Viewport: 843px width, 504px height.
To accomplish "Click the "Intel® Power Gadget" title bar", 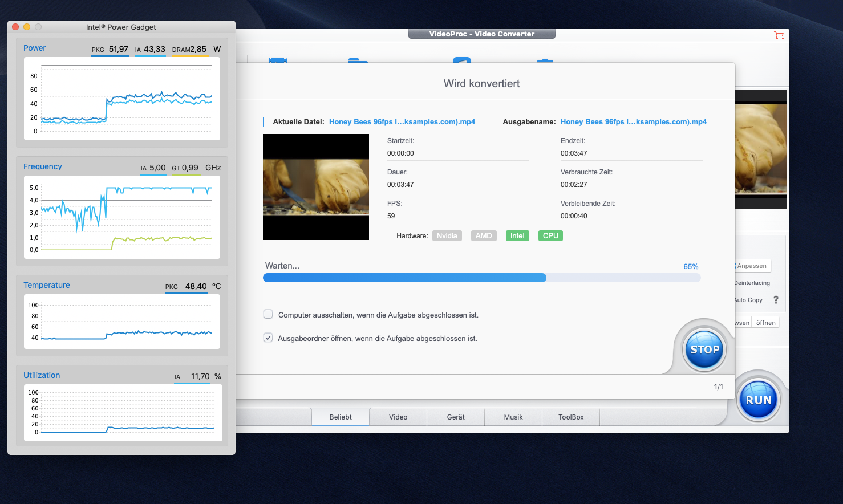I will coord(121,27).
